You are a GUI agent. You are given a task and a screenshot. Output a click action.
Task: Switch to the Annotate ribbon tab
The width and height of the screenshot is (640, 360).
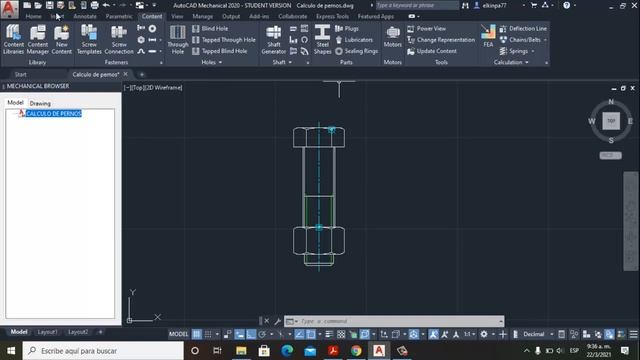point(85,16)
